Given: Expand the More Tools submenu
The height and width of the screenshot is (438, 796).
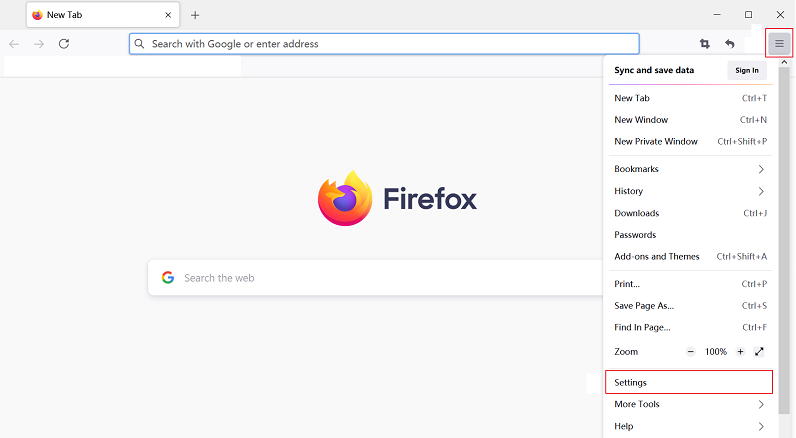Looking at the screenshot, I should pyautogui.click(x=690, y=405).
